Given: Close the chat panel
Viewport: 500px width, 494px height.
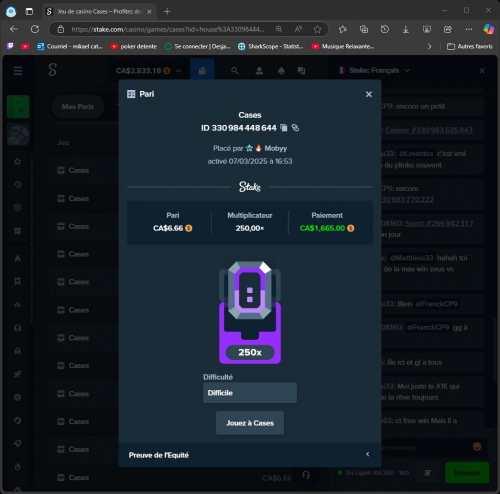Looking at the screenshot, I should coord(482,71).
